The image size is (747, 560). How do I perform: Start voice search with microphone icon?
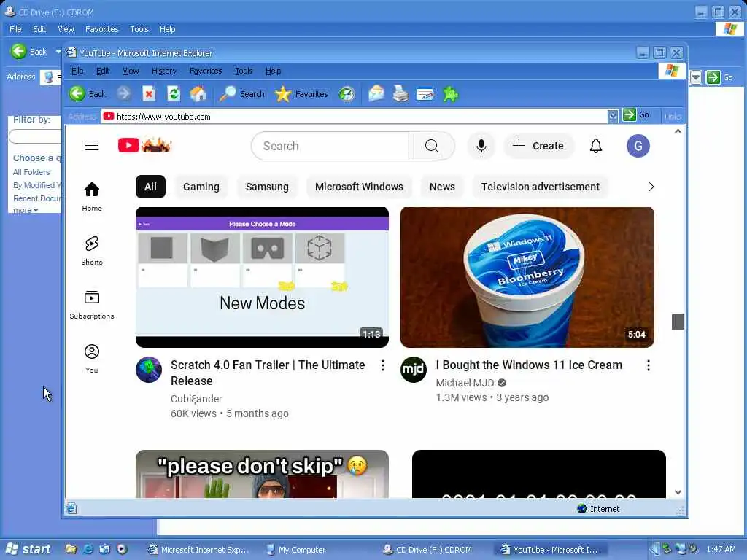click(481, 146)
